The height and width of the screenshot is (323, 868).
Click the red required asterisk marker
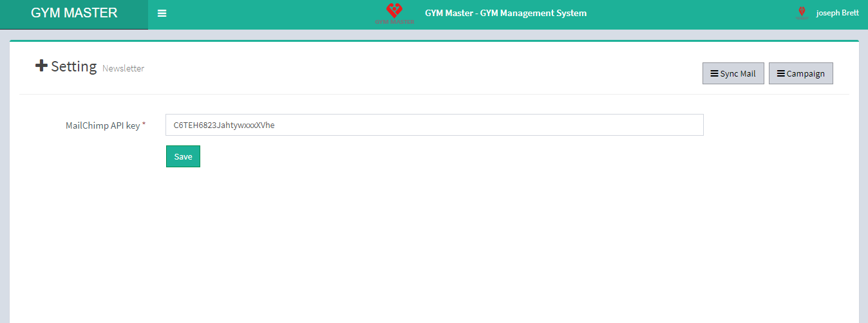click(144, 124)
